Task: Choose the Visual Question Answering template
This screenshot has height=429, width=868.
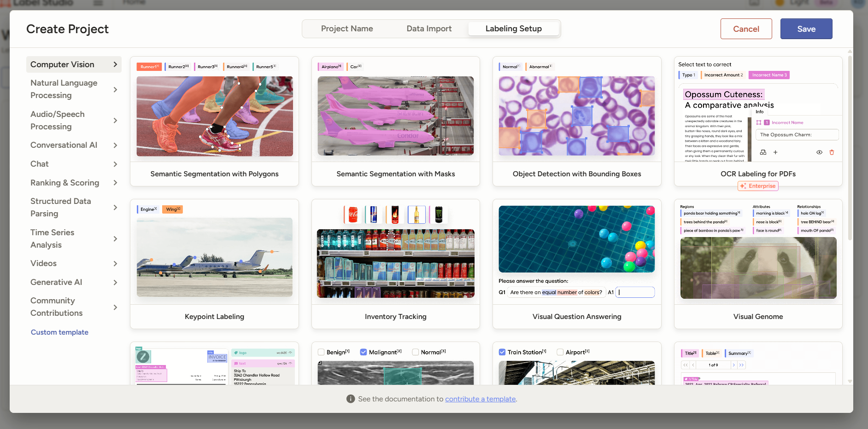Action: click(x=577, y=264)
